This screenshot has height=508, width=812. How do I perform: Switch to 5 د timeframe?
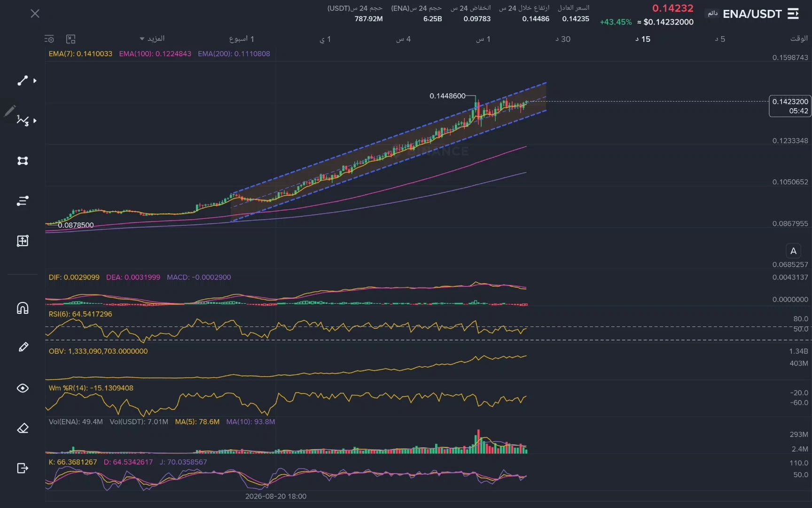pyautogui.click(x=720, y=39)
